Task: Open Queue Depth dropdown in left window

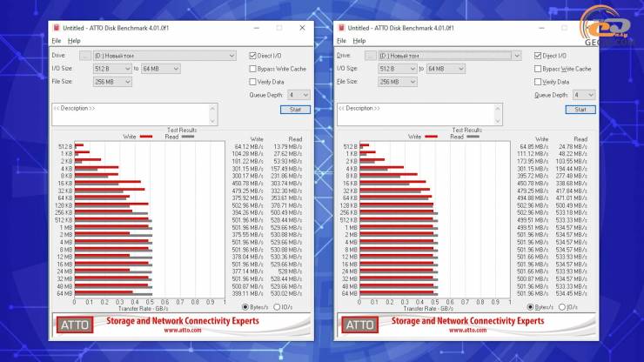Action: point(299,95)
